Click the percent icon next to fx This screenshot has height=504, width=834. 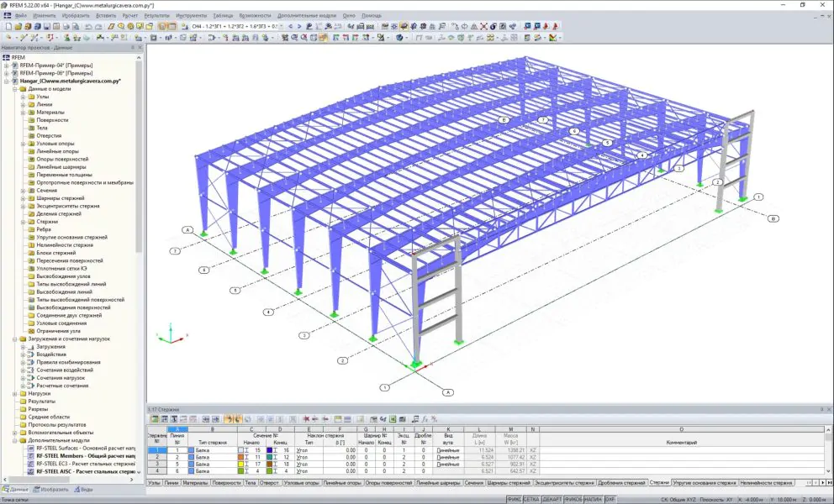point(434,419)
